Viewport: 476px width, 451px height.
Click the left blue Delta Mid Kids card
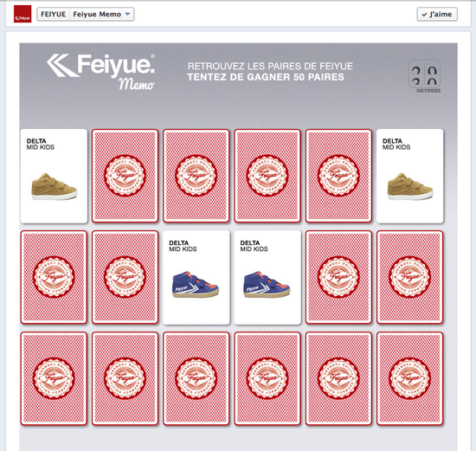coord(196,277)
